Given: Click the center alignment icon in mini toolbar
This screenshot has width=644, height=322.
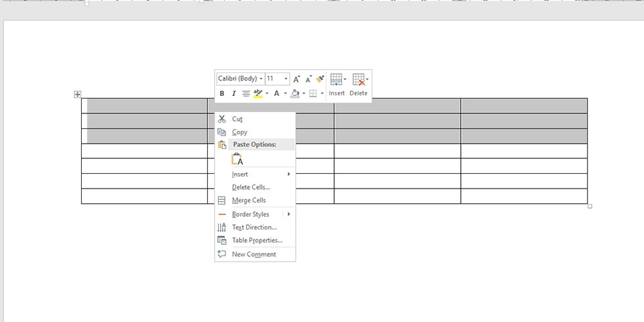Looking at the screenshot, I should [x=246, y=93].
